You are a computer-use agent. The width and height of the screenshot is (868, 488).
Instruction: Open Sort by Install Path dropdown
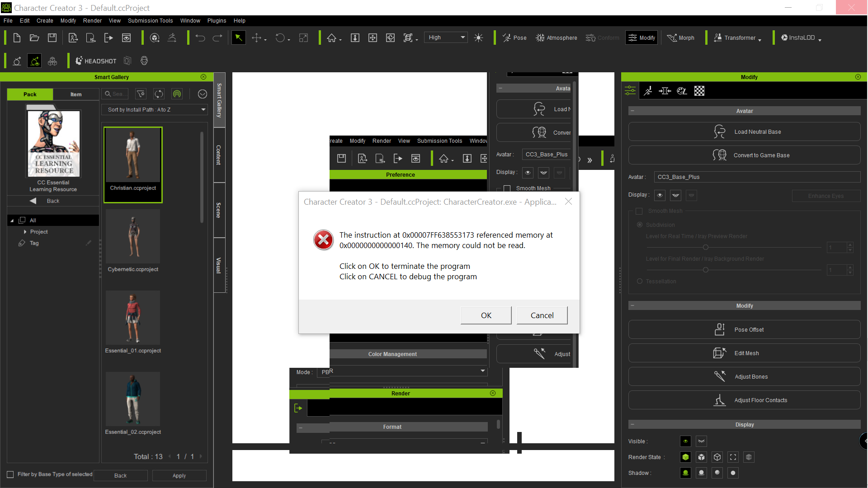pos(155,110)
